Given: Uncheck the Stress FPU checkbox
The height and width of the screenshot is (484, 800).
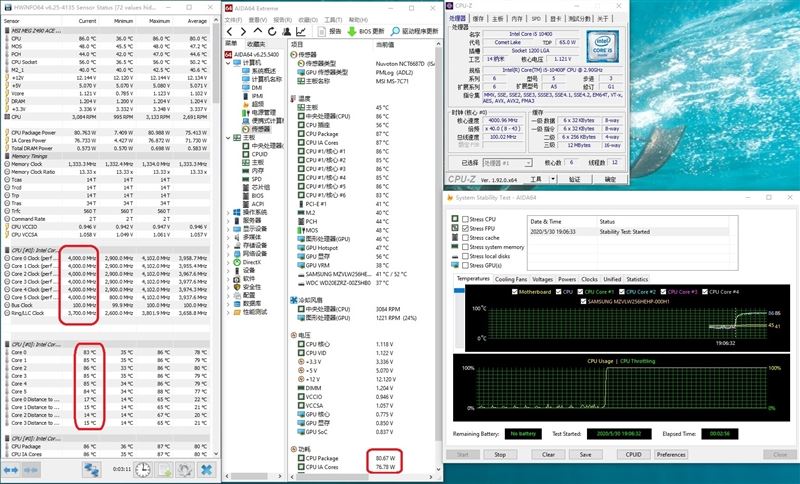Looking at the screenshot, I should pos(465,228).
